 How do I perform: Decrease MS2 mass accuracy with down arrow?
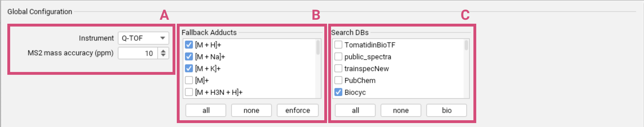[163, 56]
